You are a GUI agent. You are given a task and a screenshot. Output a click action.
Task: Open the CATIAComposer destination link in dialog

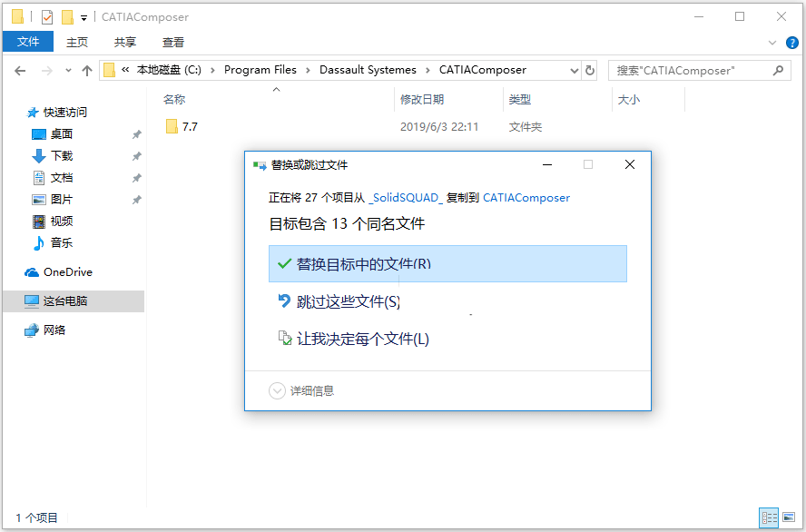click(x=526, y=198)
